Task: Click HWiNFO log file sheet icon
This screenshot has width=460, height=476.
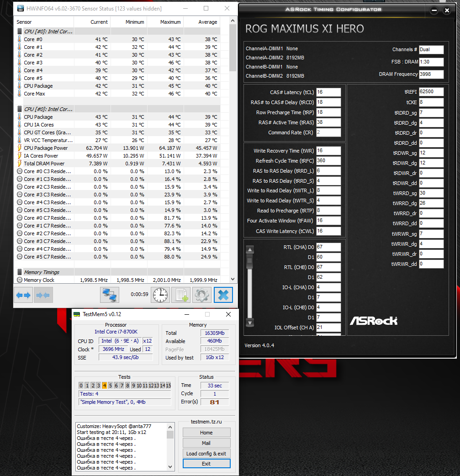Action: click(181, 295)
